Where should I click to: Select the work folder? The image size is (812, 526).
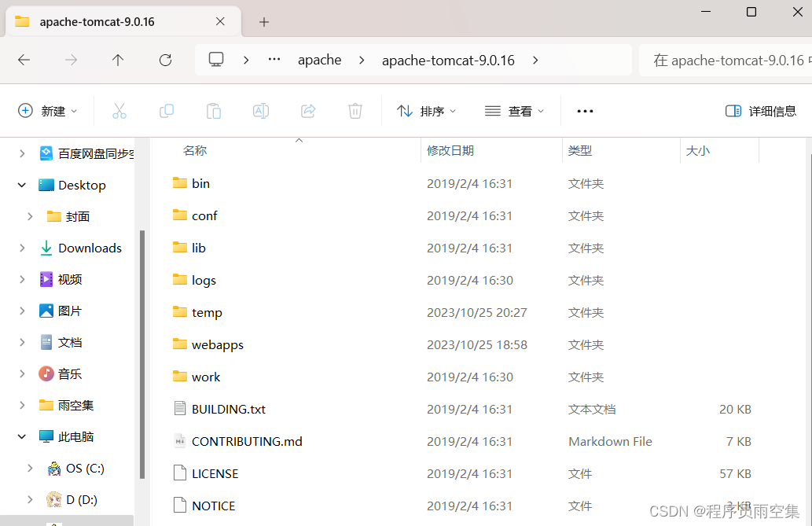(x=206, y=377)
